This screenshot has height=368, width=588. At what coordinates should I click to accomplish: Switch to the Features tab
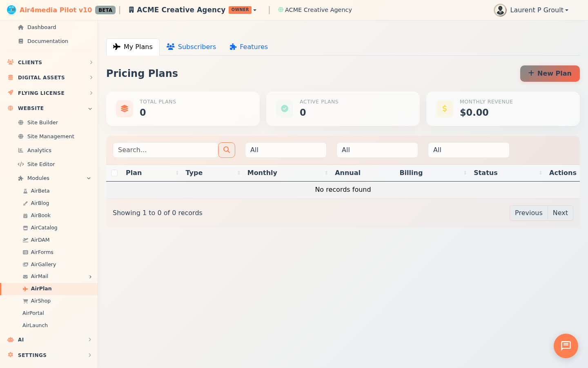point(249,47)
